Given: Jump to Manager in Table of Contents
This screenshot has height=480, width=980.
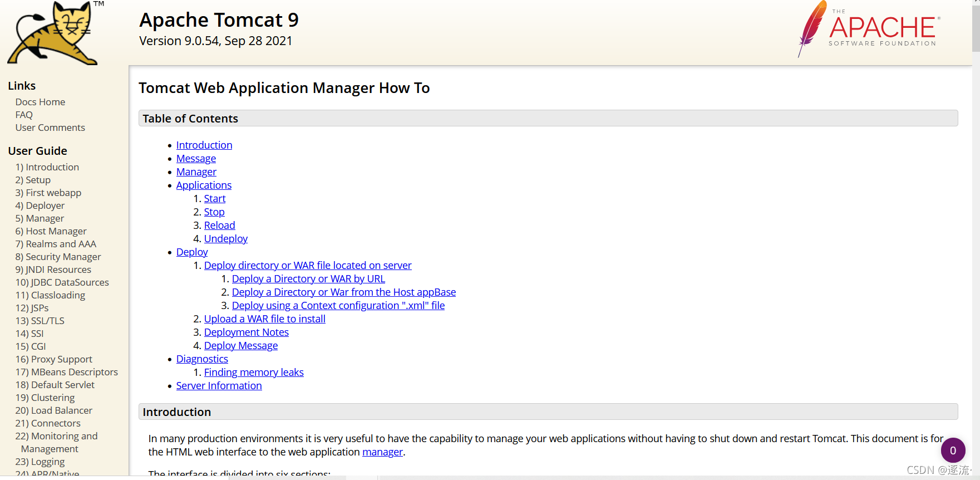Looking at the screenshot, I should click(x=196, y=172).
